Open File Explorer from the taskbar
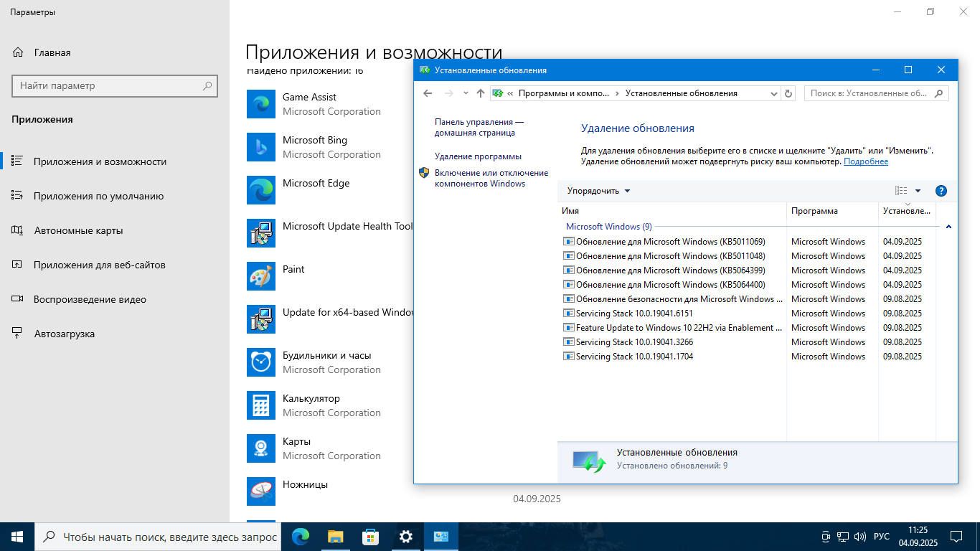Image resolution: width=980 pixels, height=551 pixels. coord(335,537)
